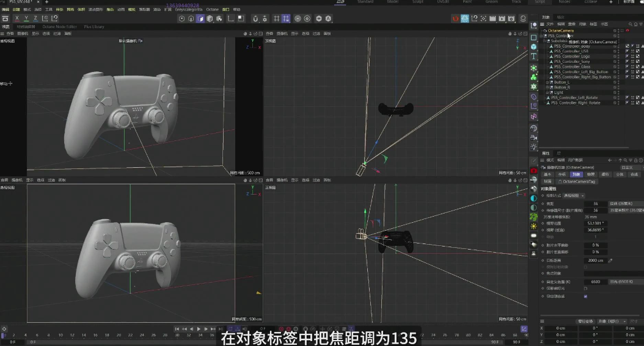Click the workplane grid icon

[276, 18]
